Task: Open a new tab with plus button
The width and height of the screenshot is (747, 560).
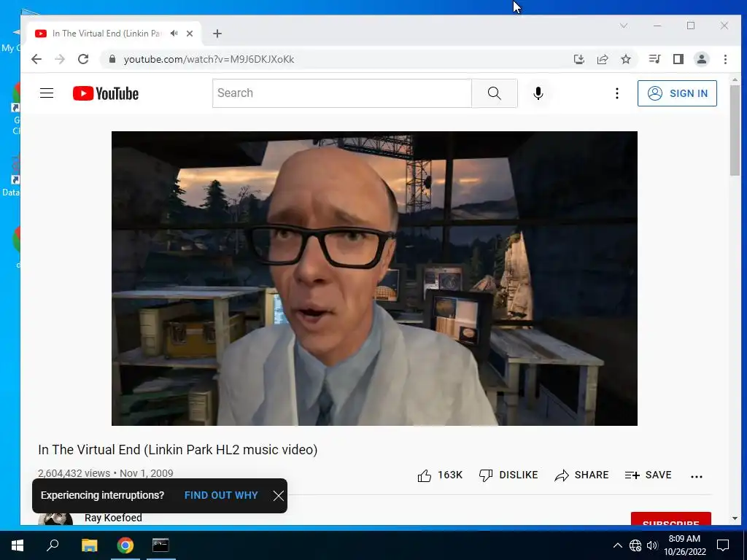Action: pyautogui.click(x=217, y=34)
